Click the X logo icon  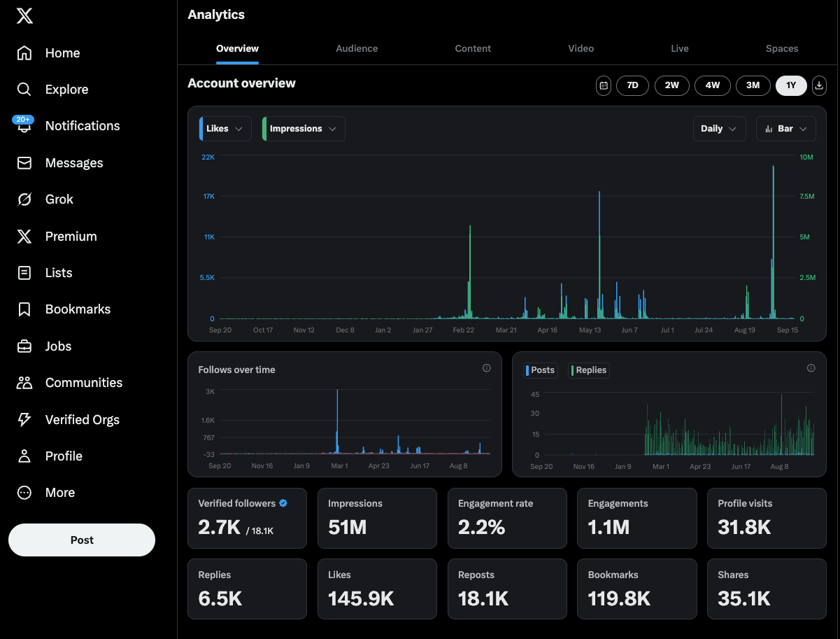point(24,16)
